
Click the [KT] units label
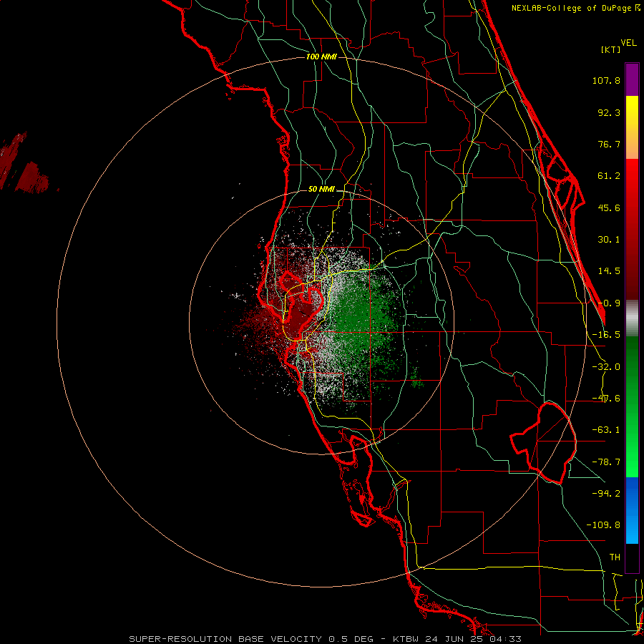click(610, 49)
